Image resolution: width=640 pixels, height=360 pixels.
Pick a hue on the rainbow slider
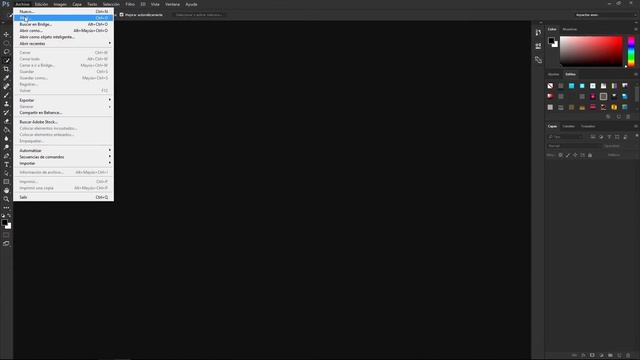pyautogui.click(x=631, y=51)
